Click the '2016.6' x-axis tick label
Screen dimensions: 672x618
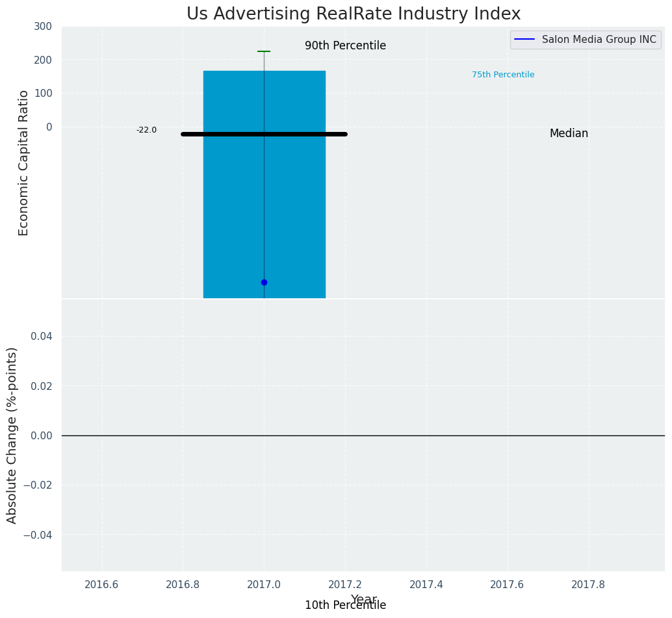coord(101,585)
